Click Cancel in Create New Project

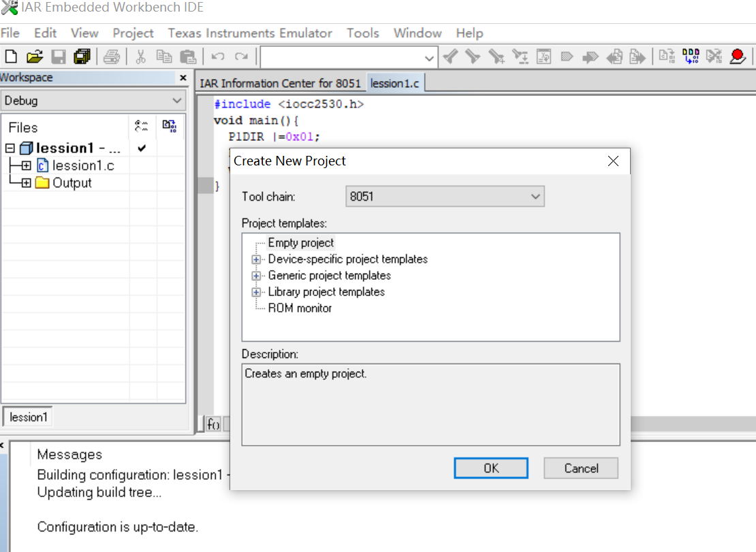point(581,468)
